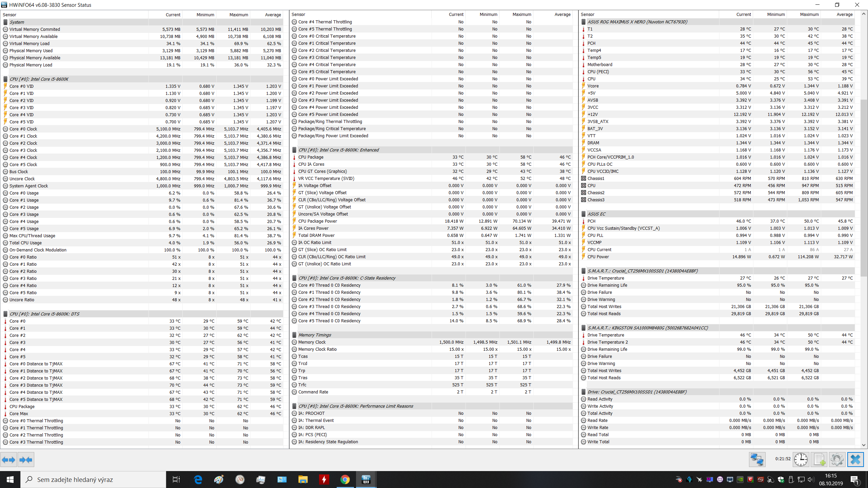Open sensor settings gear icon

pyautogui.click(x=837, y=460)
